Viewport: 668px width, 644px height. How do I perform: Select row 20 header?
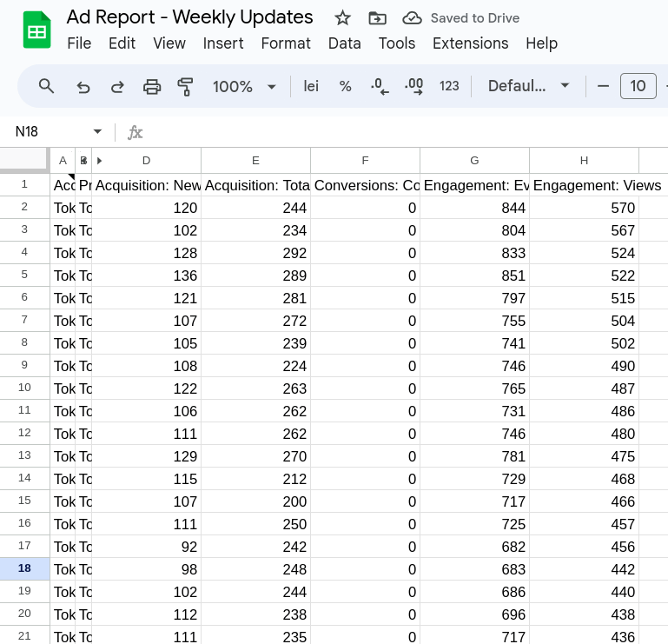click(24, 614)
